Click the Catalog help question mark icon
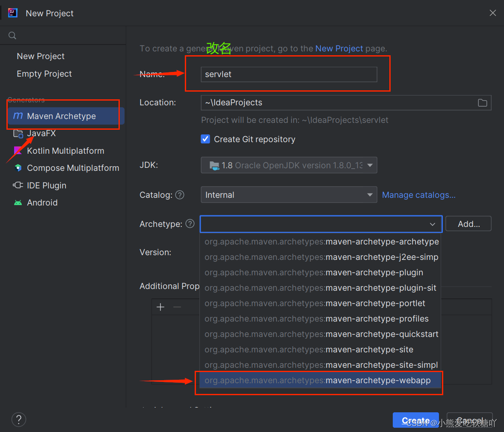Image resolution: width=504 pixels, height=432 pixels. pyautogui.click(x=180, y=195)
